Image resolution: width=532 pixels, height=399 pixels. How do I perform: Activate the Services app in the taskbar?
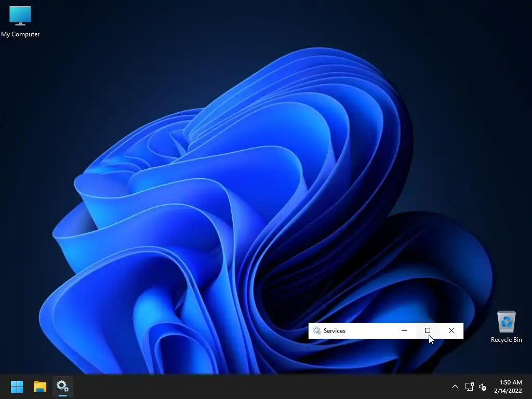point(63,387)
